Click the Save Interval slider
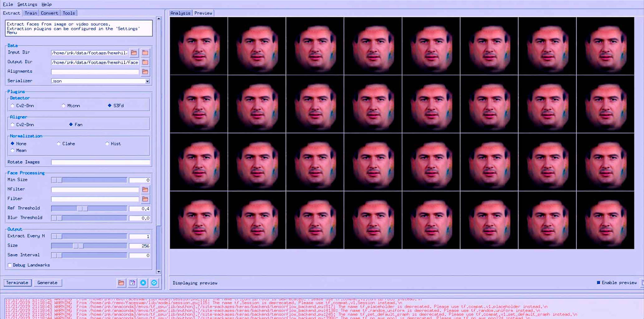Screen dimensions: 644x319 pyautogui.click(x=89, y=255)
